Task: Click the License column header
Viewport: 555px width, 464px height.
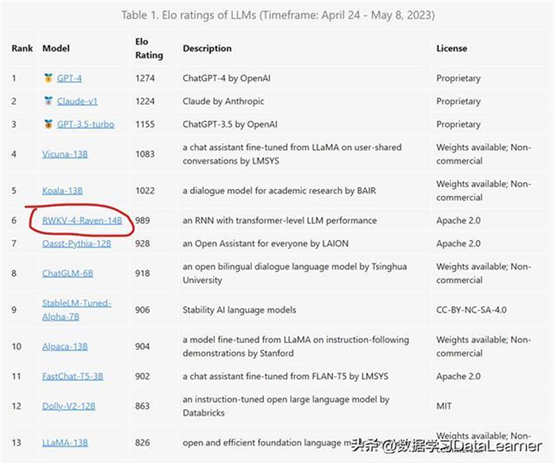Action: (452, 48)
